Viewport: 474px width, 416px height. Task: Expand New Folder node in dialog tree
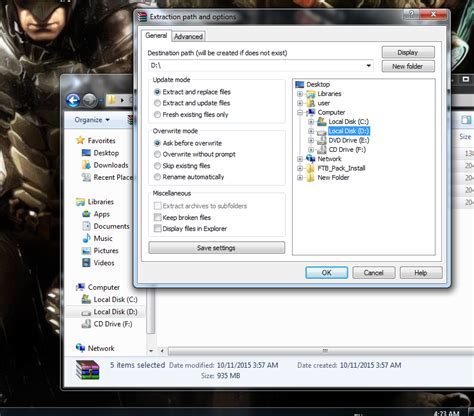pyautogui.click(x=300, y=178)
